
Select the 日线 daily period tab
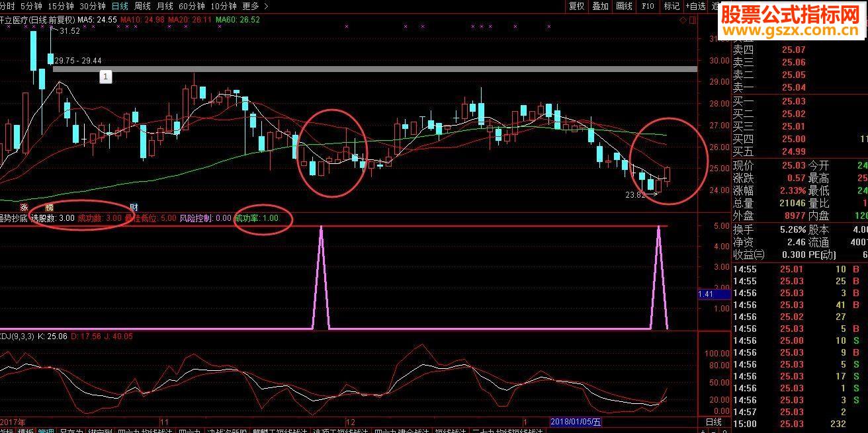pyautogui.click(x=120, y=6)
